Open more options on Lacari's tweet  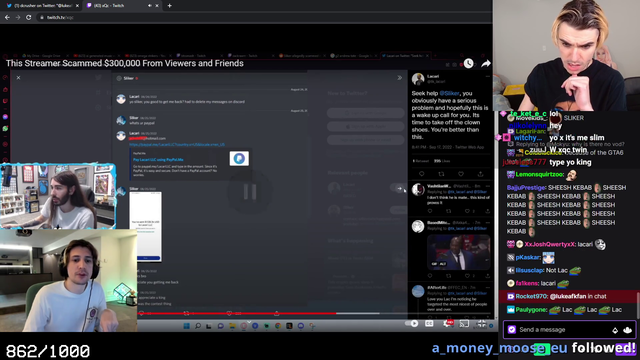(x=487, y=76)
